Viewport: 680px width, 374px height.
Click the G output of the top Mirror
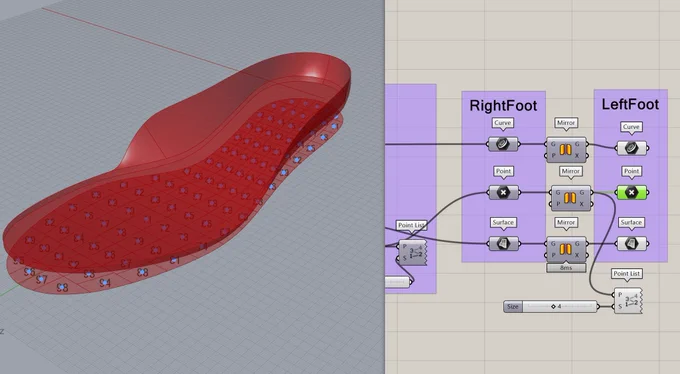pos(577,144)
